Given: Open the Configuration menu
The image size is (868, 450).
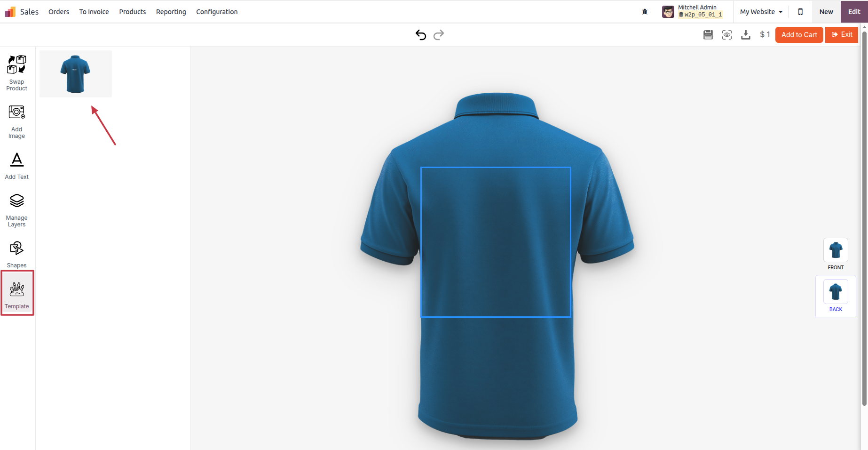Looking at the screenshot, I should [x=217, y=12].
